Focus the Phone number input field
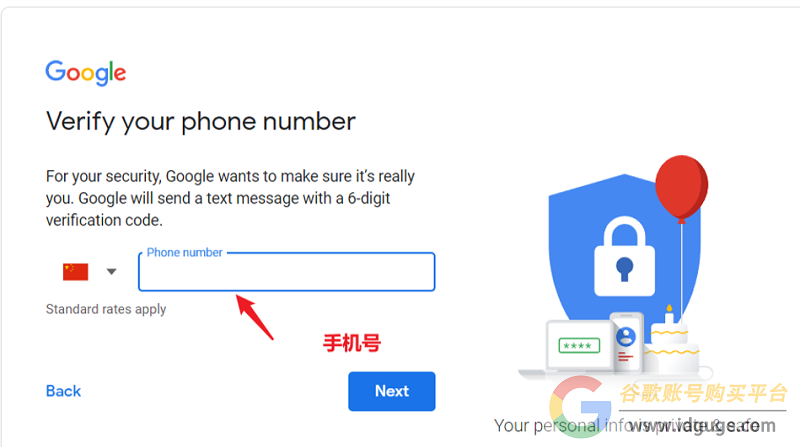This screenshot has width=800, height=447. click(287, 272)
